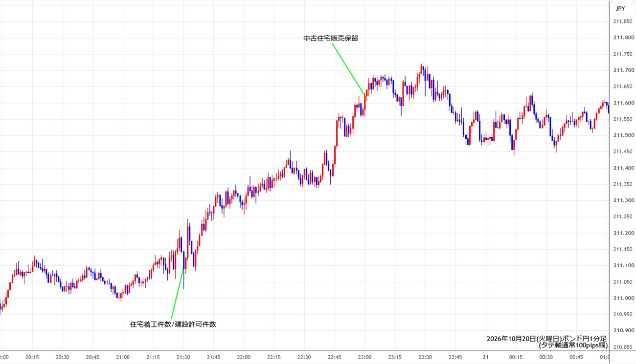Click the 23:30 time axis label
This screenshot has width=636, height=364.
[425, 357]
